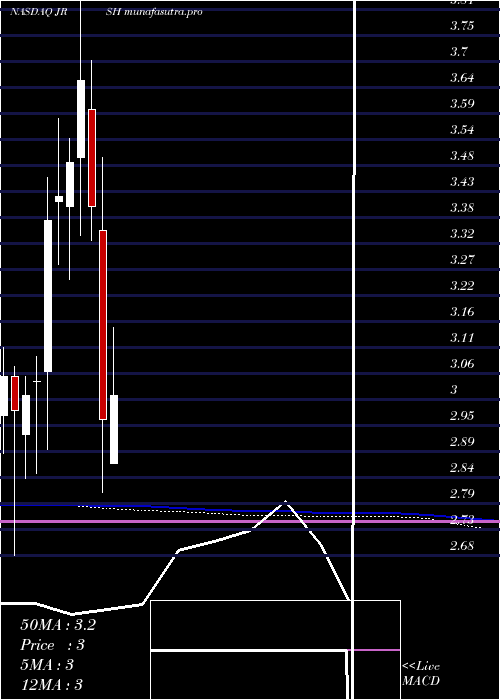Click the 2.89 price axis label
The height and width of the screenshot is (700, 500).
coord(462,441)
